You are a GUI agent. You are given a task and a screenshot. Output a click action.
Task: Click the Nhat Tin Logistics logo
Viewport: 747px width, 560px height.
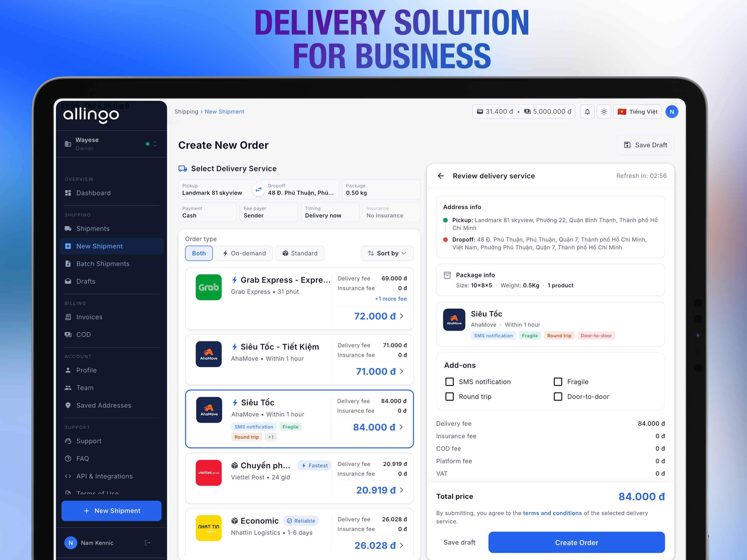tap(209, 528)
